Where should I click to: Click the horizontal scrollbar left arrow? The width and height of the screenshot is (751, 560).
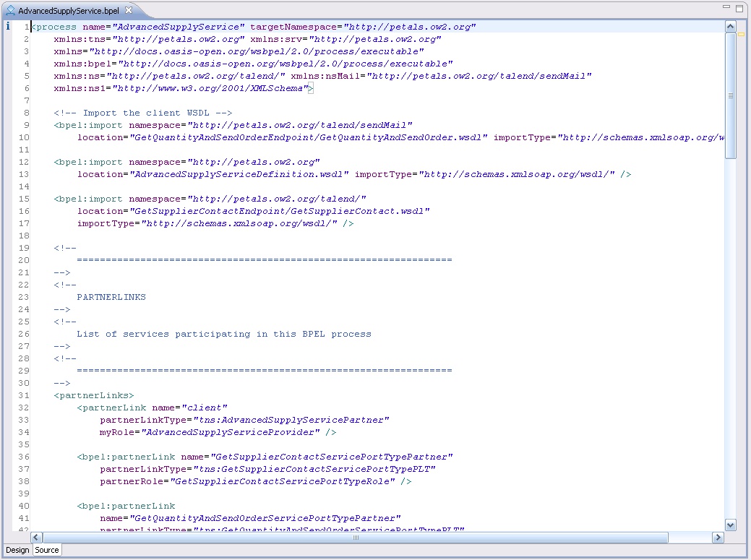coord(37,538)
